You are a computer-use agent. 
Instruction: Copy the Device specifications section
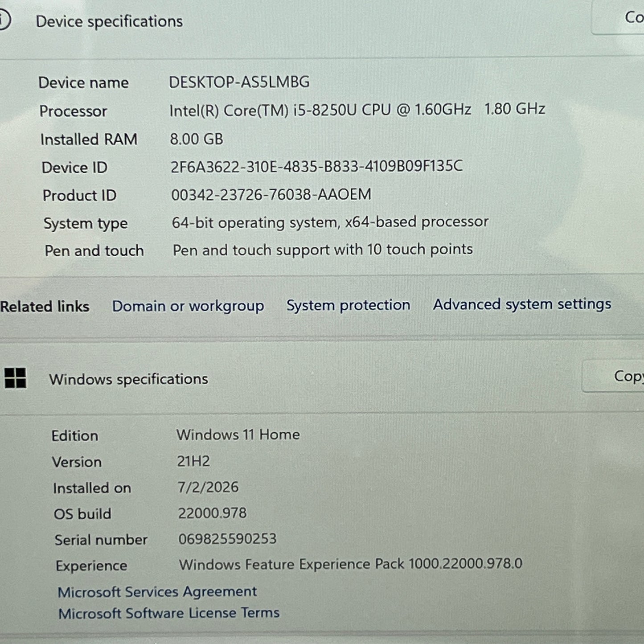tap(618, 18)
